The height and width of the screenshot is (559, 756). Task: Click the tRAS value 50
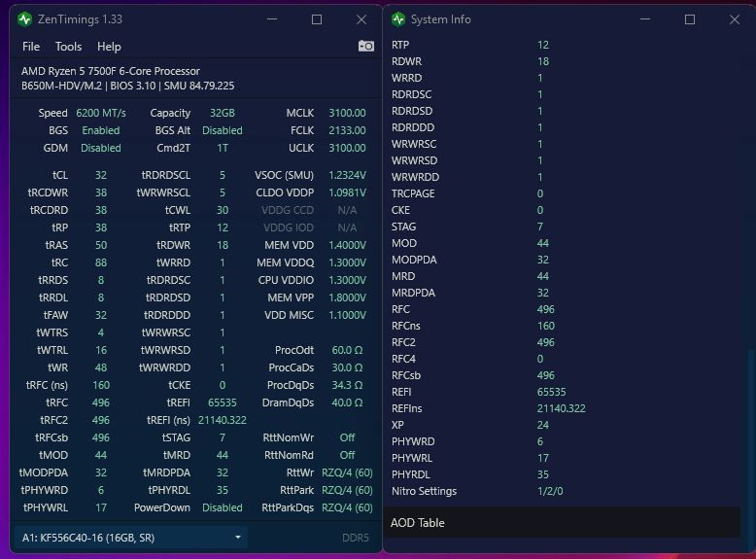(101, 245)
